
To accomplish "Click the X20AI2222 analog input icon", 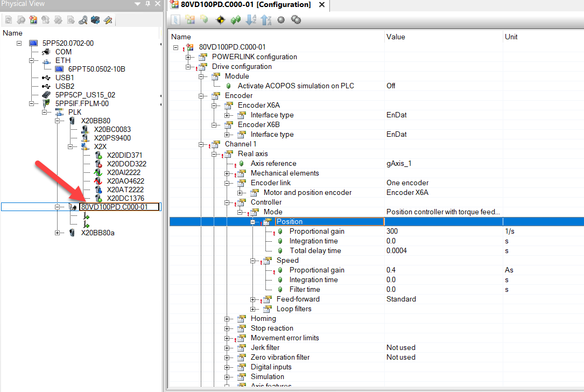I will (98, 172).
